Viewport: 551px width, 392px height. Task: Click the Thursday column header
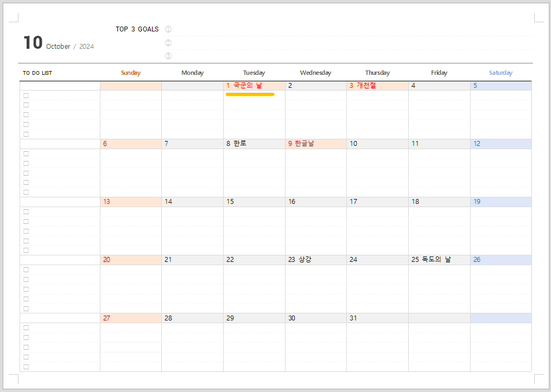coord(377,73)
